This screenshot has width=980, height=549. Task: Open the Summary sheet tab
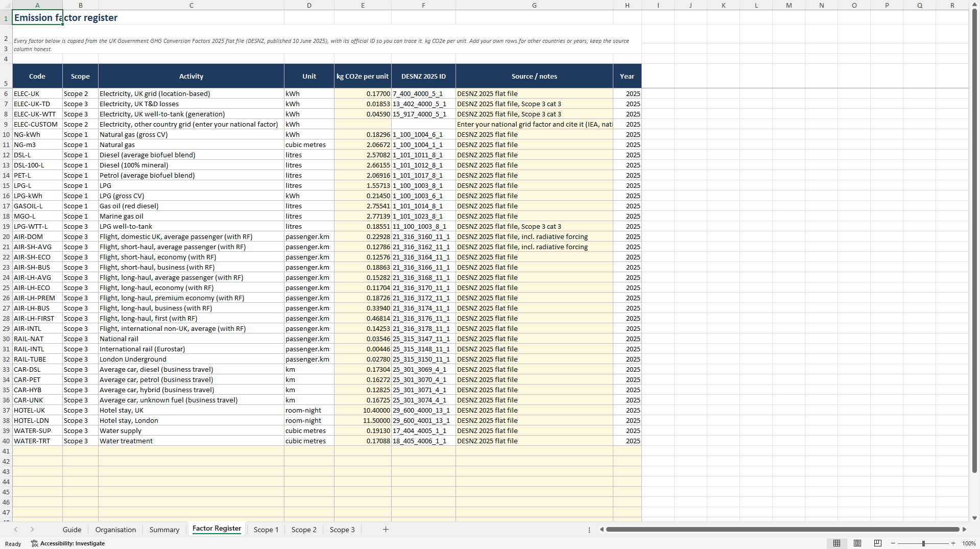point(164,530)
